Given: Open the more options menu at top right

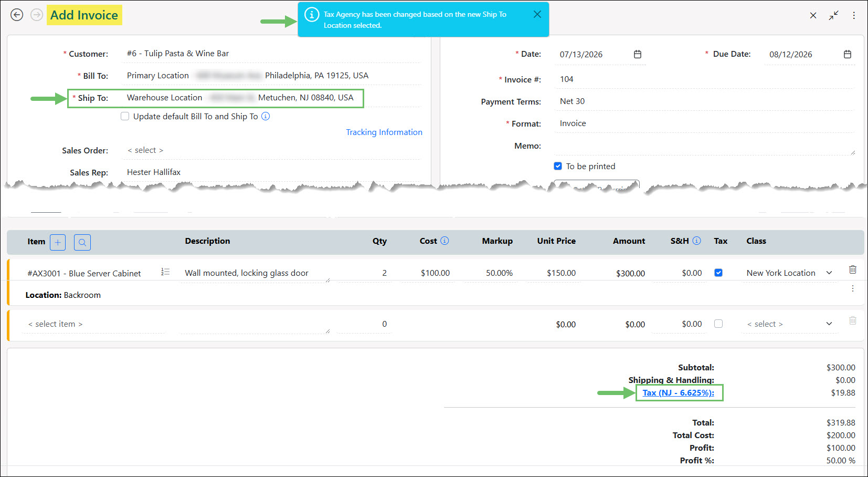Looking at the screenshot, I should 854,15.
